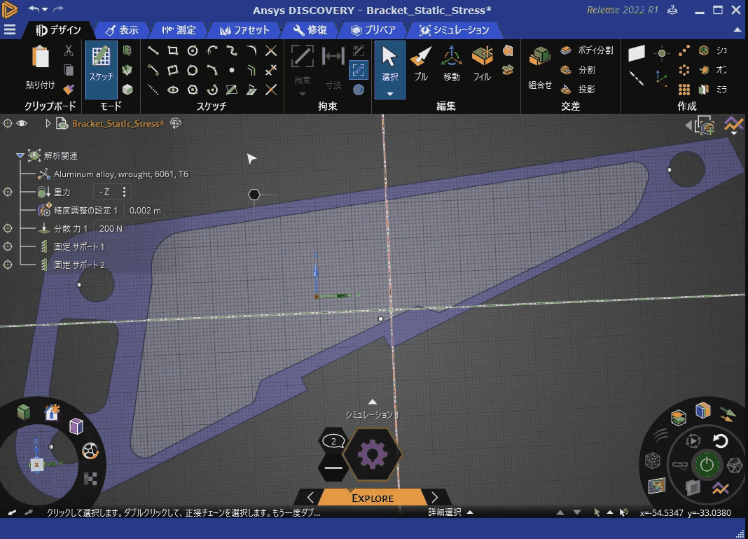Select the Line sketch tool
748x539 pixels.
click(153, 51)
